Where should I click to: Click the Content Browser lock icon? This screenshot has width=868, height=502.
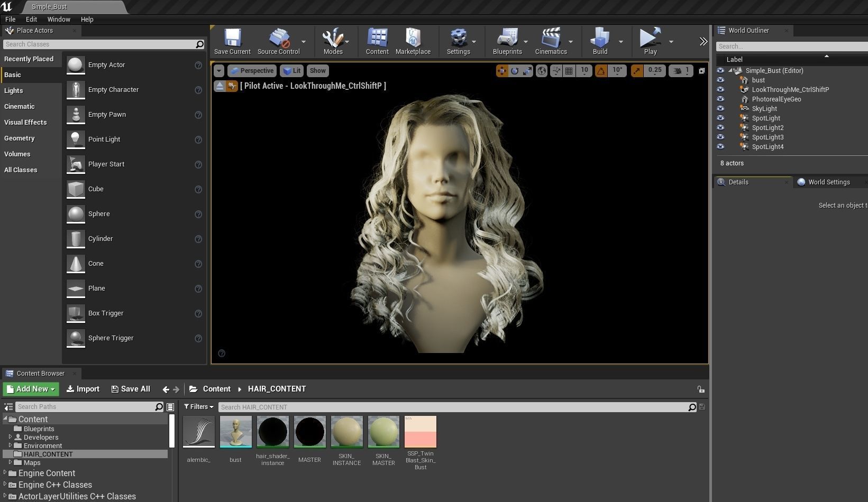(701, 389)
